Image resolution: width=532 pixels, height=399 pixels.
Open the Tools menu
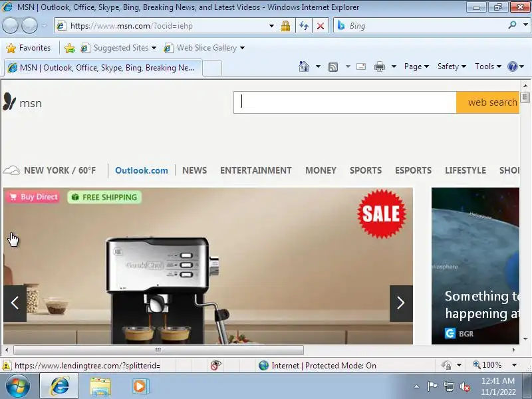coord(488,66)
